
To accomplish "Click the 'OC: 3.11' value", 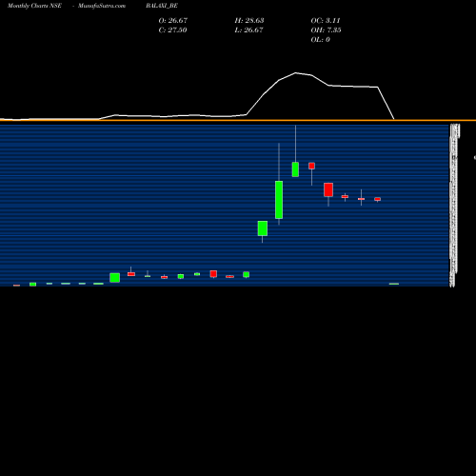I will pos(326,20).
